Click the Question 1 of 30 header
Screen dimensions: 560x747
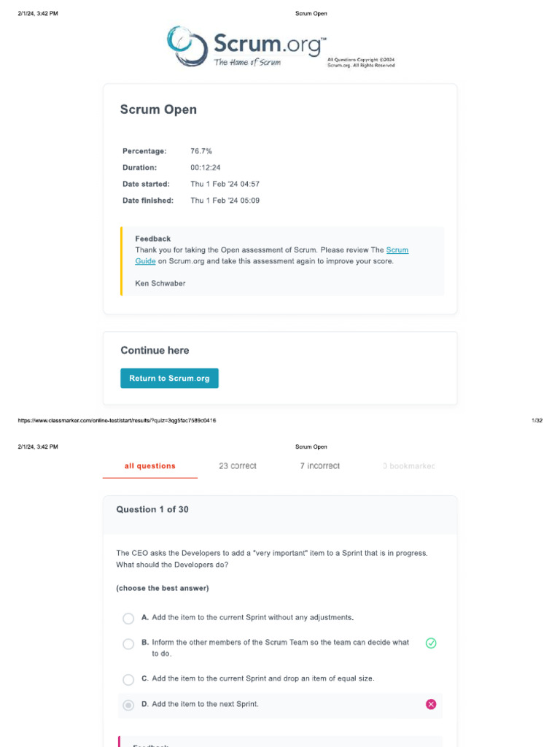click(x=152, y=509)
